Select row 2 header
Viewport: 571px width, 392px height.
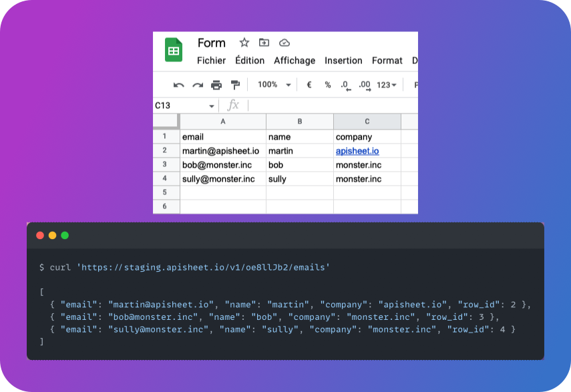tap(166, 151)
